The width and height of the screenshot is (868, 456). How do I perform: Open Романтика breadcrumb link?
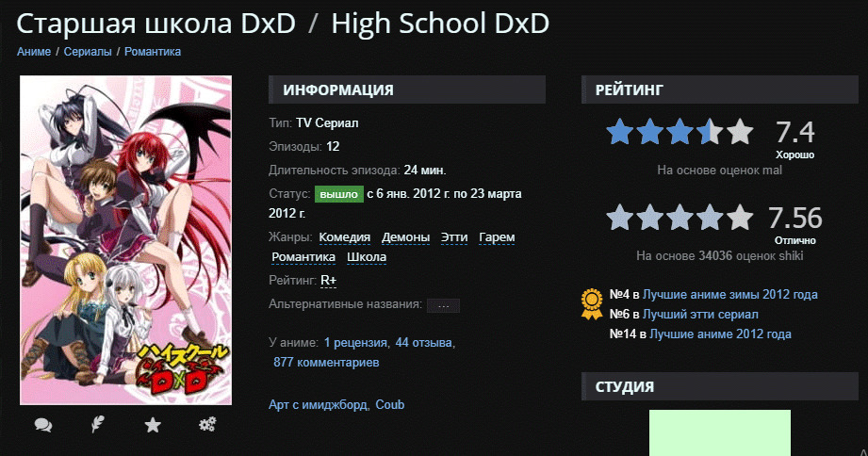153,52
